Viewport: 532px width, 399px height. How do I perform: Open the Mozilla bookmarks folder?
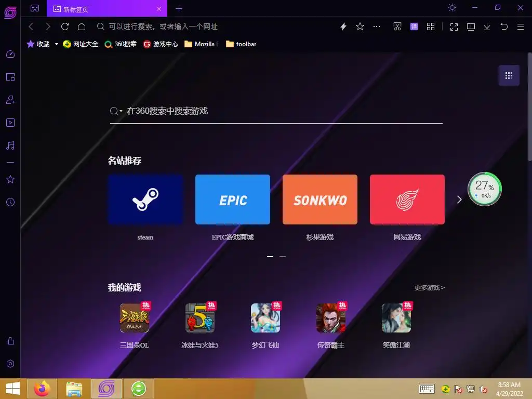click(x=201, y=44)
